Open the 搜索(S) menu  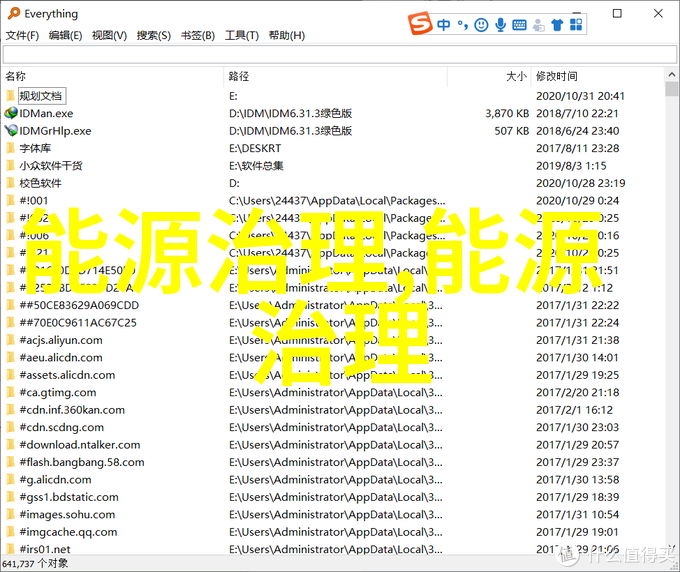(154, 36)
